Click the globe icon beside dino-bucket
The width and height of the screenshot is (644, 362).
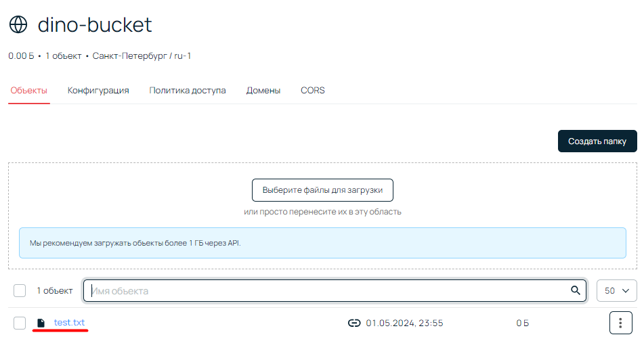click(x=18, y=25)
